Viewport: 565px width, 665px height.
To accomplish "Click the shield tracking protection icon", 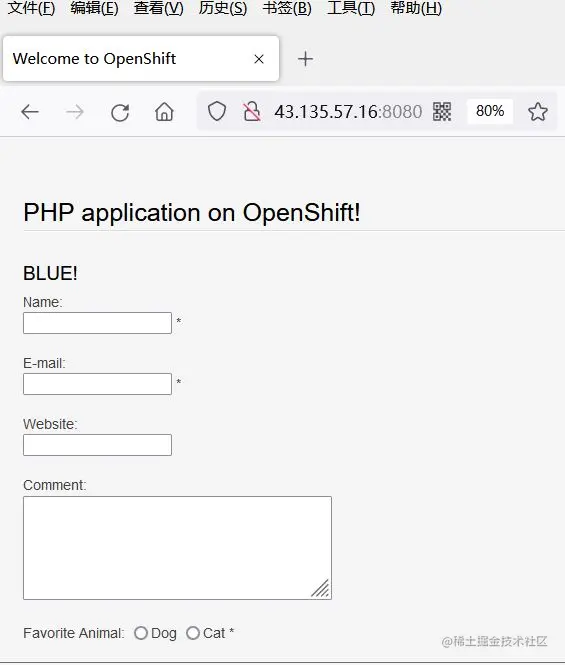I will [217, 112].
